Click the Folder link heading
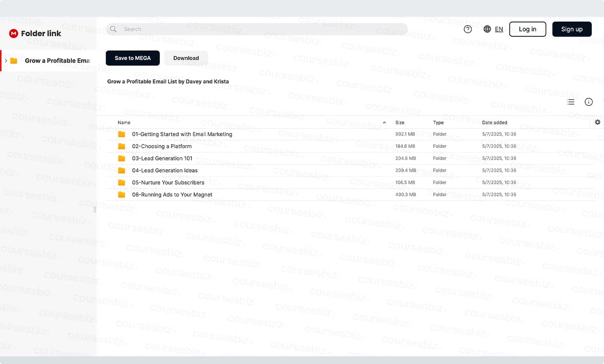The width and height of the screenshot is (604, 364). (41, 33)
